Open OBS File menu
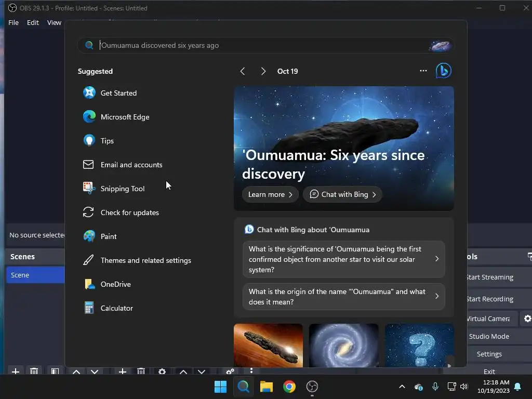532x399 pixels. (x=14, y=22)
